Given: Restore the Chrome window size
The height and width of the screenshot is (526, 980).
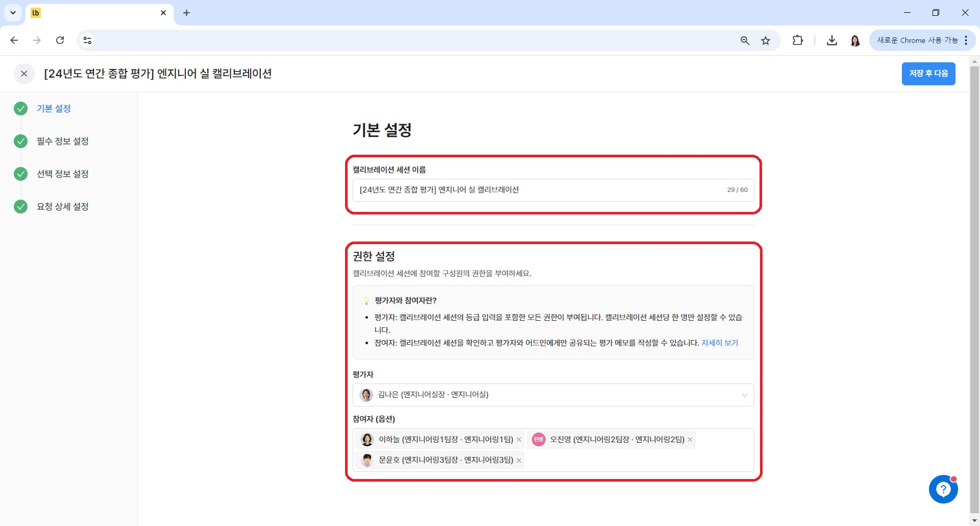Looking at the screenshot, I should tap(936, 13).
